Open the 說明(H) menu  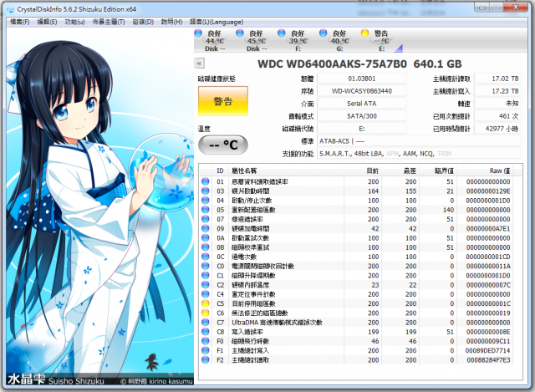coord(171,23)
